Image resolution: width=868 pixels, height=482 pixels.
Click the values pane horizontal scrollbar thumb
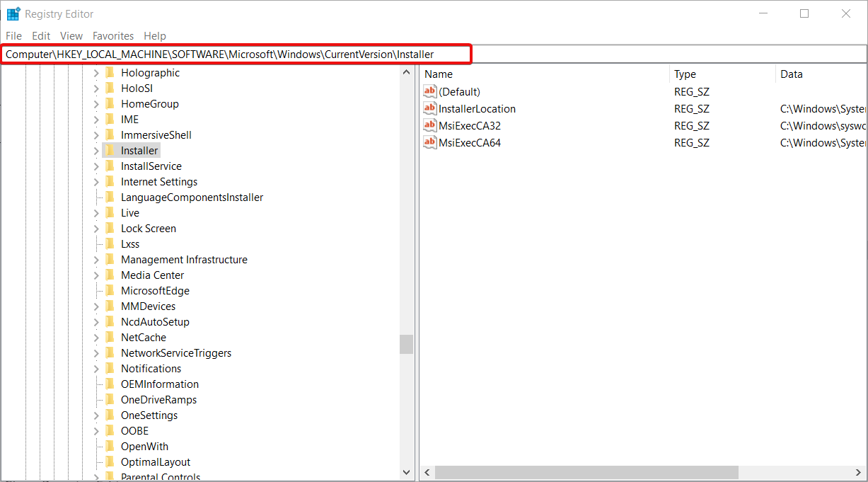[586, 472]
